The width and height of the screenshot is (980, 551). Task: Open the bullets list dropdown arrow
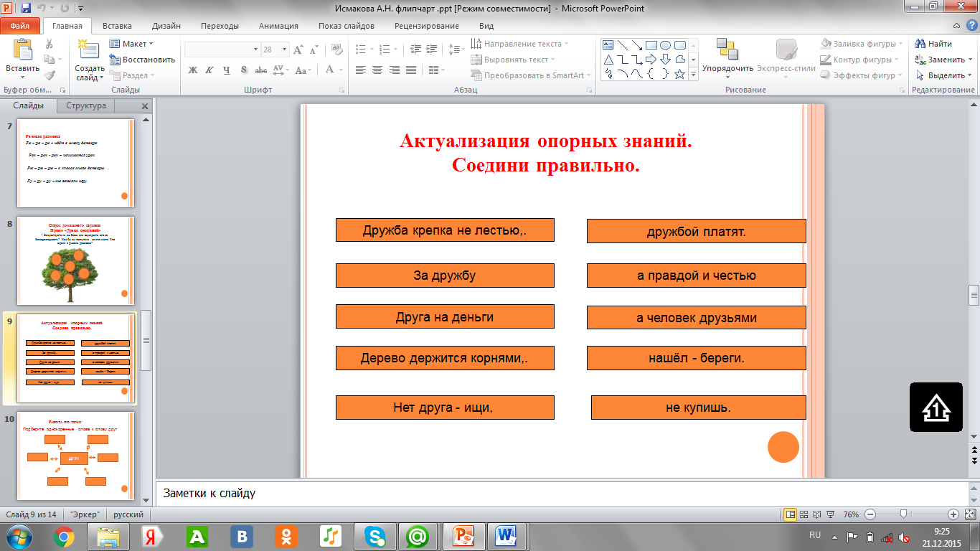click(x=371, y=50)
